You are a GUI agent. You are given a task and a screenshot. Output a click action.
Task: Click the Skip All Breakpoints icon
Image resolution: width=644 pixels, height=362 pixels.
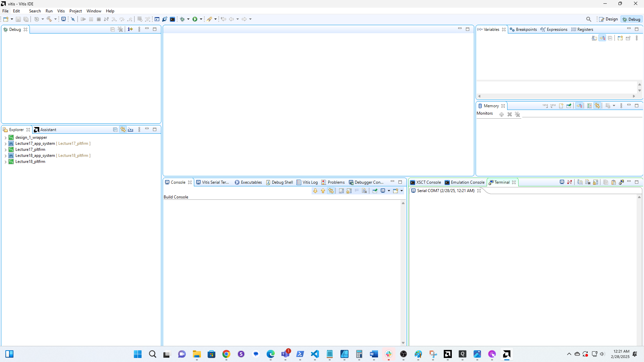(x=73, y=19)
